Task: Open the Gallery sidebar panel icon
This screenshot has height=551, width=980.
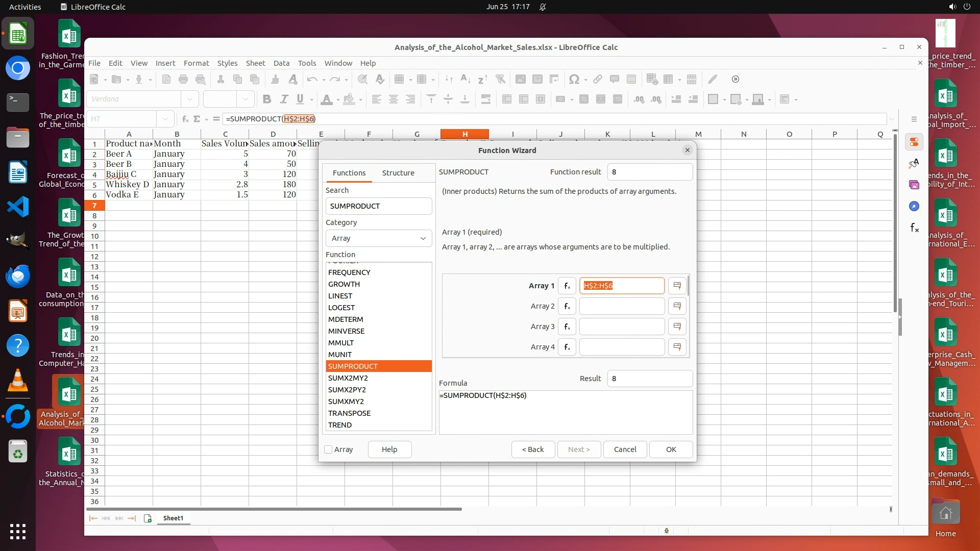Action: (914, 185)
